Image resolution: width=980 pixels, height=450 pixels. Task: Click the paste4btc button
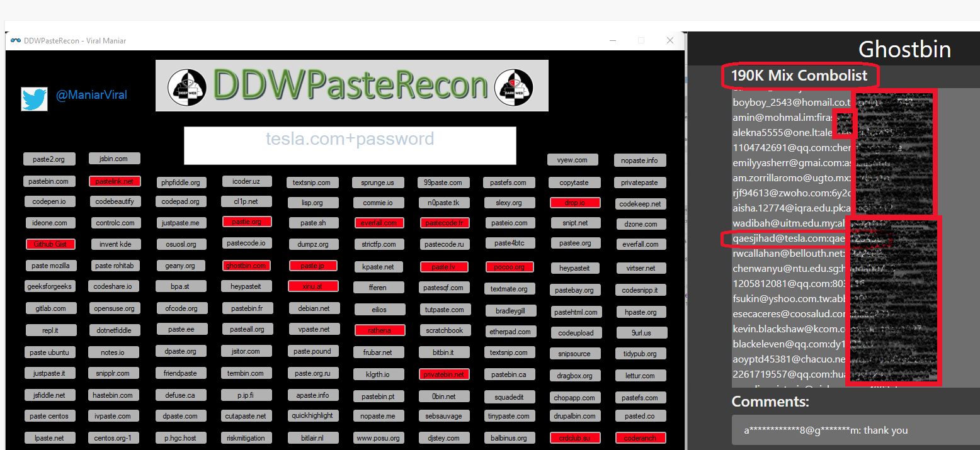coord(510,243)
